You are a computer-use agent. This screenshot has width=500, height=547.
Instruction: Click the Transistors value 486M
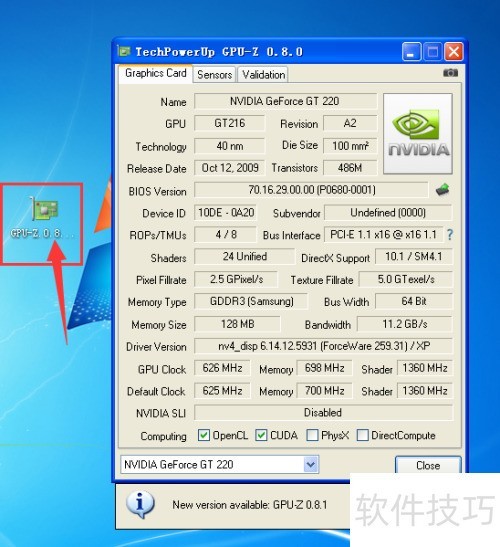point(350,168)
